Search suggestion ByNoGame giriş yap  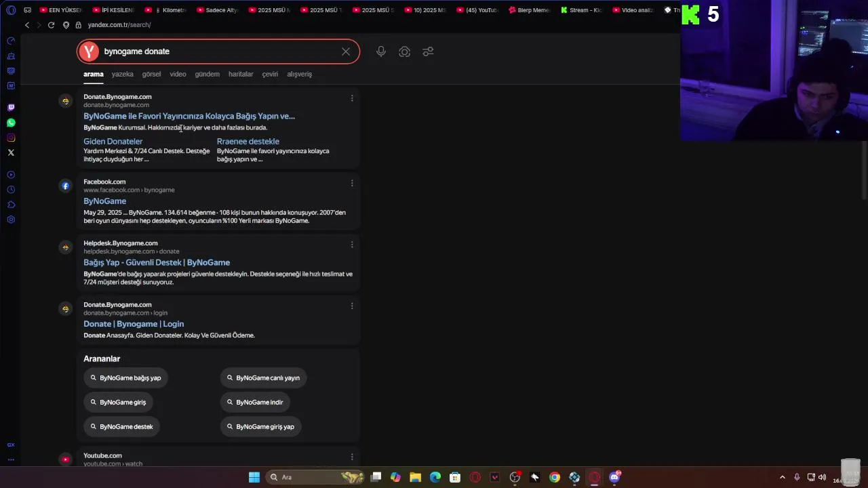click(x=261, y=426)
